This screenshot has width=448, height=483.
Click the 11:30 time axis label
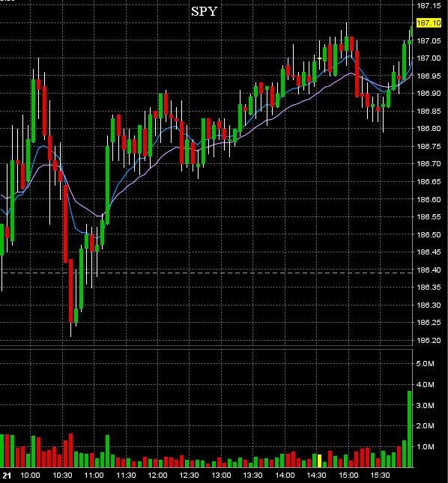126,476
